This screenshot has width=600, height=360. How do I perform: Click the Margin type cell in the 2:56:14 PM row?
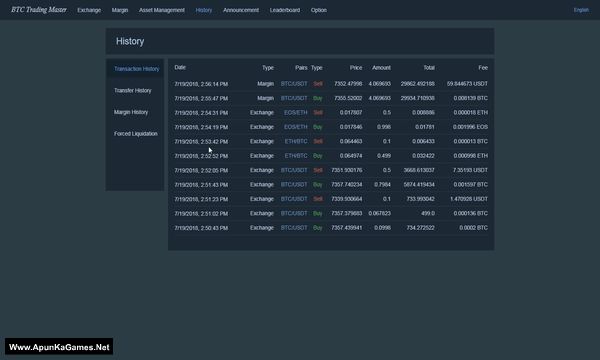click(x=266, y=84)
